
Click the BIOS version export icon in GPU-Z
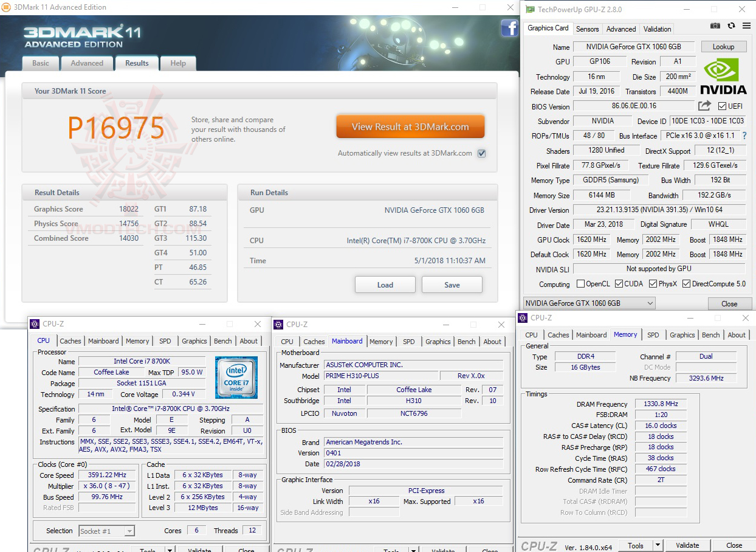click(x=703, y=105)
